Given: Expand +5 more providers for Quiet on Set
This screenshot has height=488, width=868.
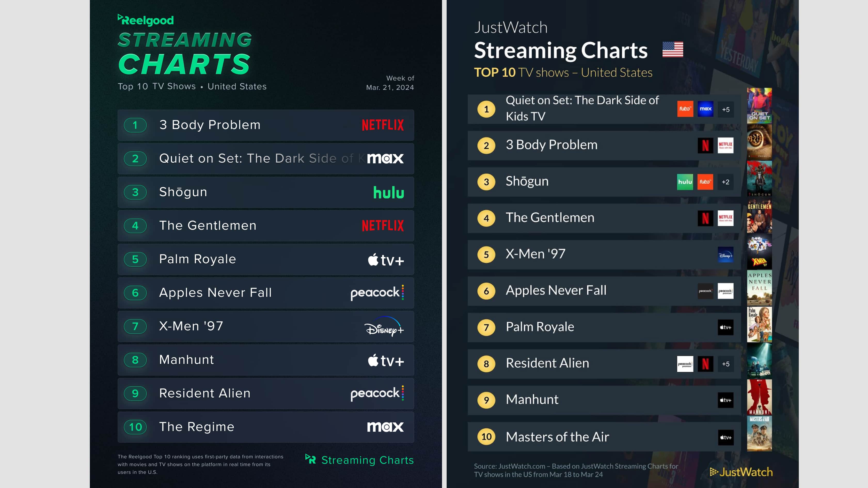Looking at the screenshot, I should pos(725,109).
